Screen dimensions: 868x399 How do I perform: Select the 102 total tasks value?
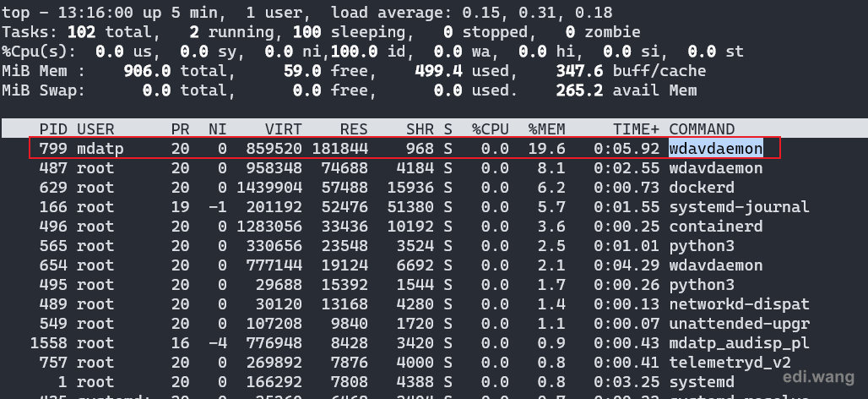(x=81, y=32)
